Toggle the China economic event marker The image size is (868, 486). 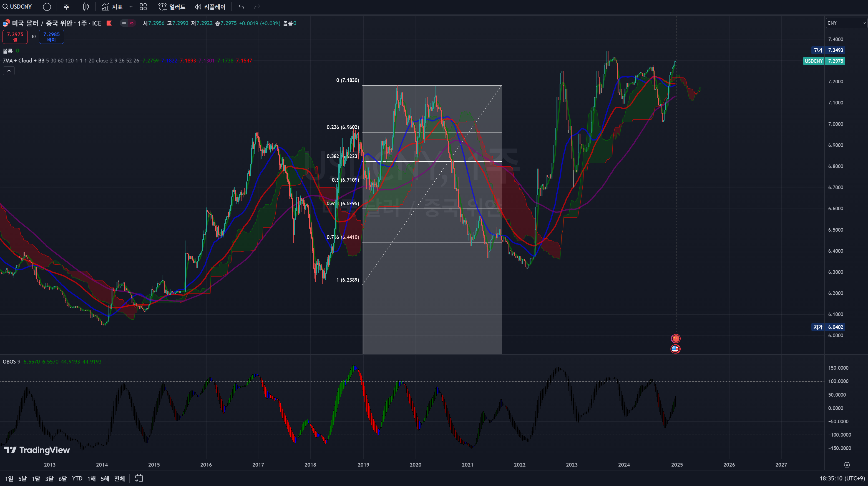676,338
